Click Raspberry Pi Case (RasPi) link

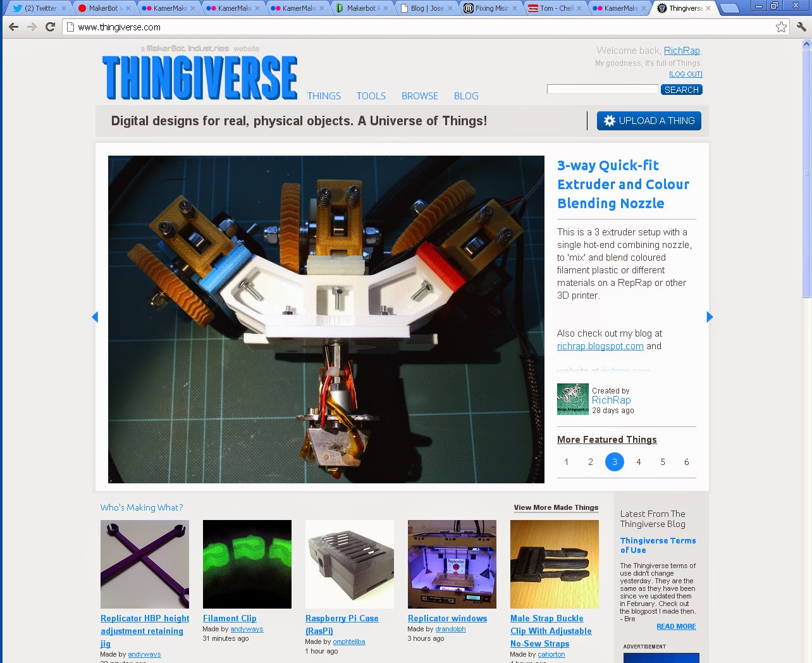pyautogui.click(x=341, y=624)
